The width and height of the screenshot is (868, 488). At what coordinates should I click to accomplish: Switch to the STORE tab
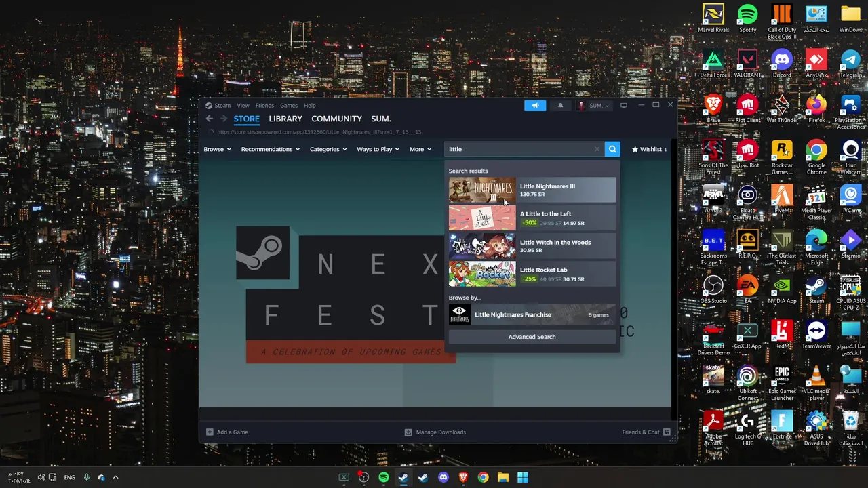coord(246,119)
